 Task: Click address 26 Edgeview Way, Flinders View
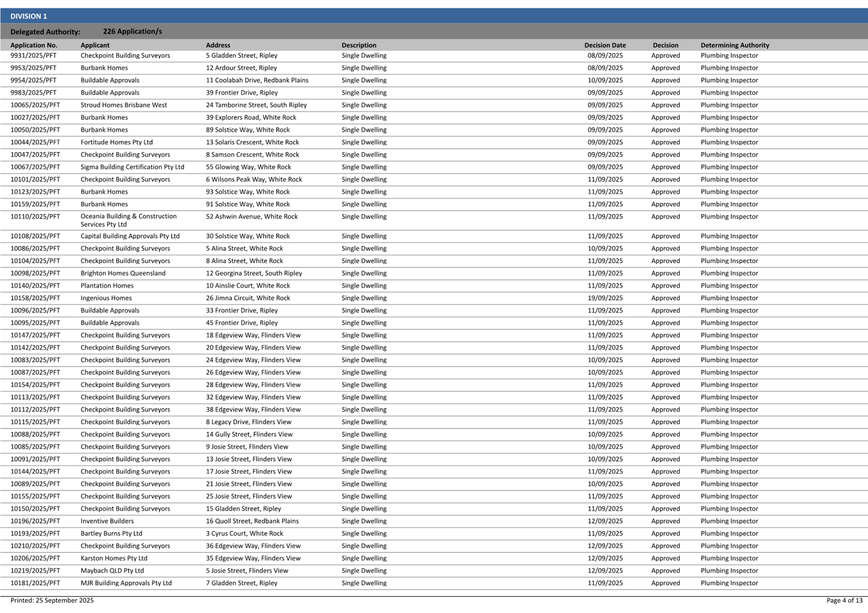(253, 372)
